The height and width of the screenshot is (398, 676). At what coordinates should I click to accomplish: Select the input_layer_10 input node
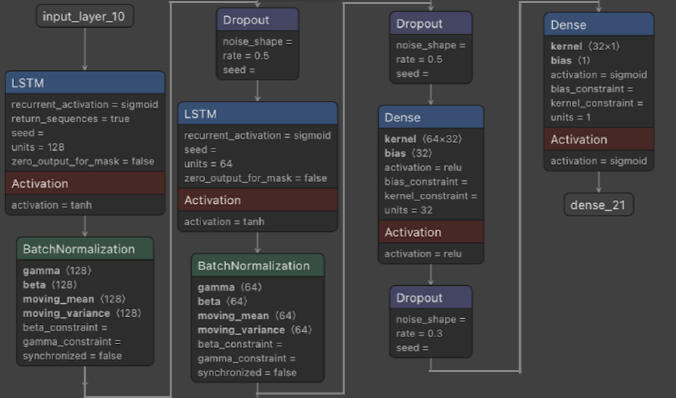(x=84, y=16)
